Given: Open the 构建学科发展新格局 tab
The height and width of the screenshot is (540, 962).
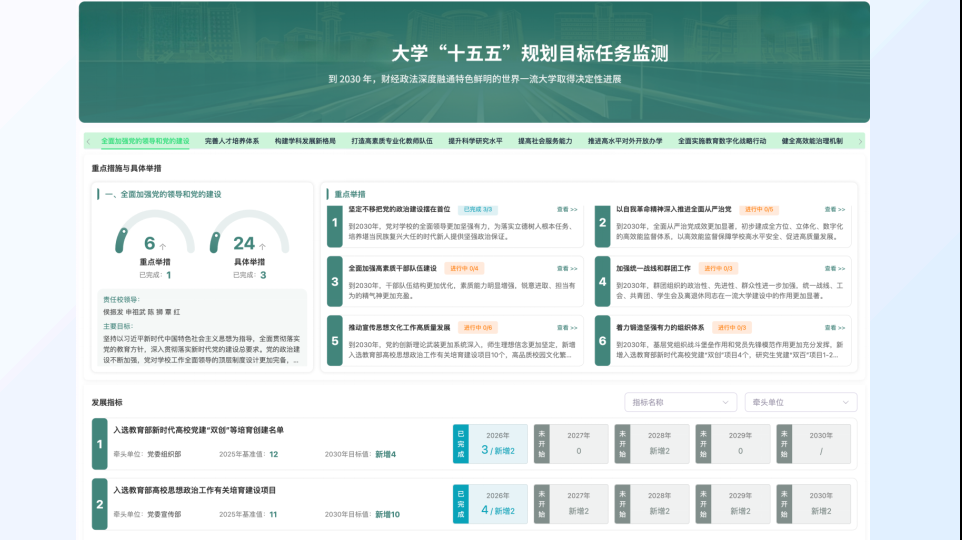Looking at the screenshot, I should tap(305, 141).
